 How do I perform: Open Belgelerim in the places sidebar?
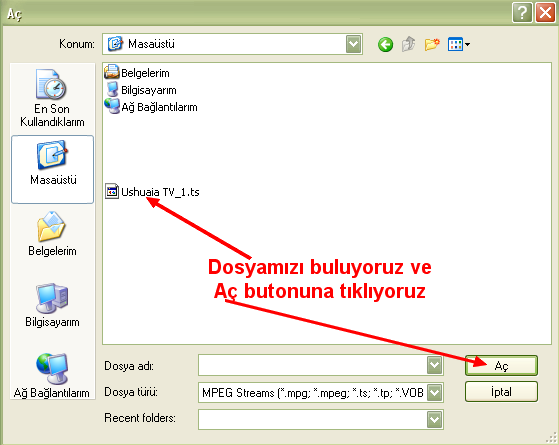pos(52,234)
